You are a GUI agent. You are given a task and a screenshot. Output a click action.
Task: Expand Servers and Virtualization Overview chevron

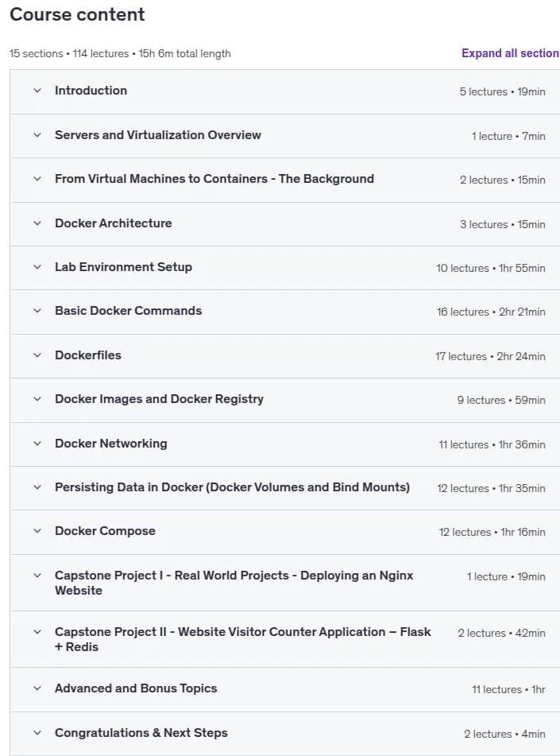[x=37, y=135]
